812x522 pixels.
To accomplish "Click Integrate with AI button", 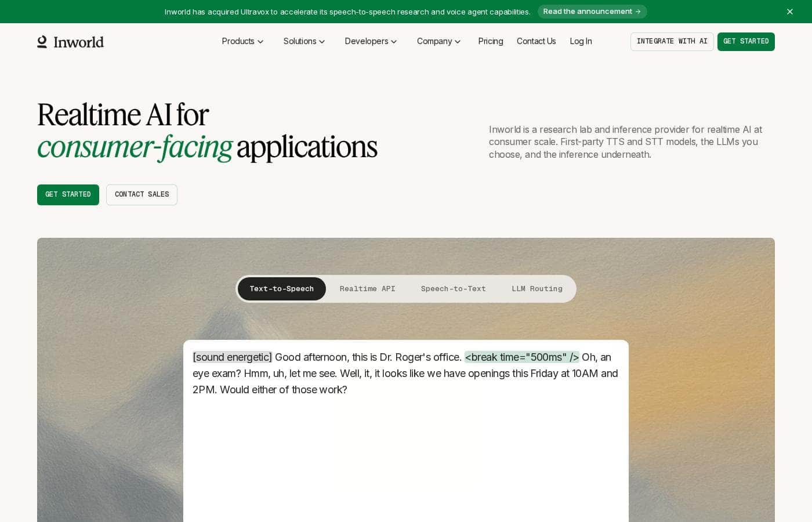I will tap(672, 42).
